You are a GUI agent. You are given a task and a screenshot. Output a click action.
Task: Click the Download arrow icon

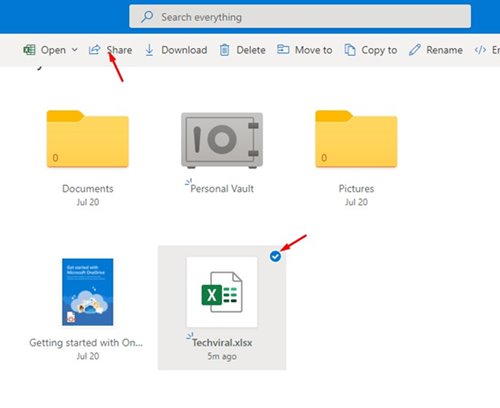coord(149,50)
